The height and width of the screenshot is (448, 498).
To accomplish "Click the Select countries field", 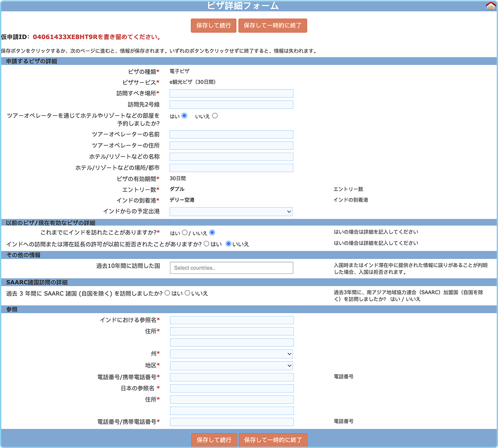I will (x=232, y=268).
